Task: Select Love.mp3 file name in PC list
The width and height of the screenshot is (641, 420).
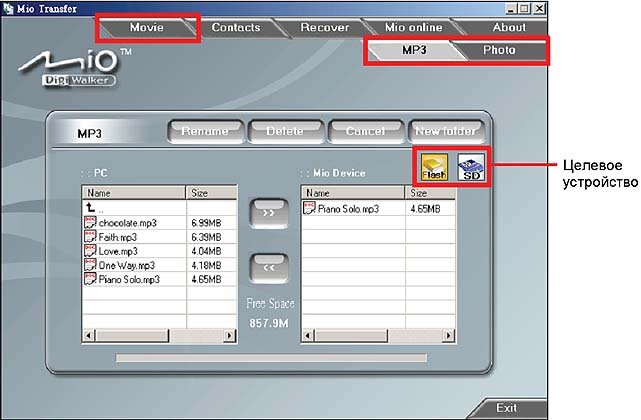Action: (x=118, y=251)
